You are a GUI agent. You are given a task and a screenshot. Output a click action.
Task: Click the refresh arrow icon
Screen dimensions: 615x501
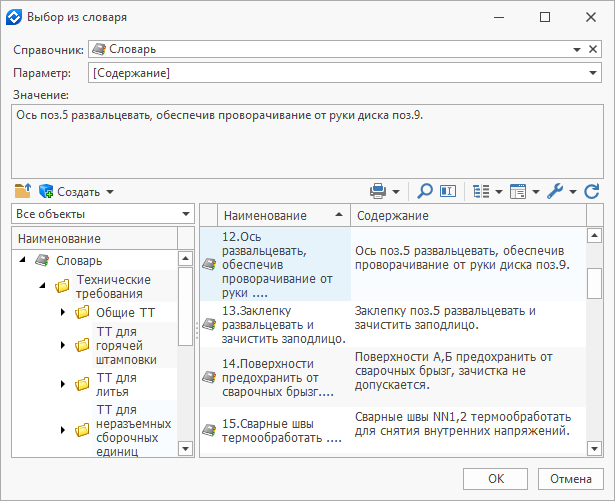pyautogui.click(x=591, y=191)
